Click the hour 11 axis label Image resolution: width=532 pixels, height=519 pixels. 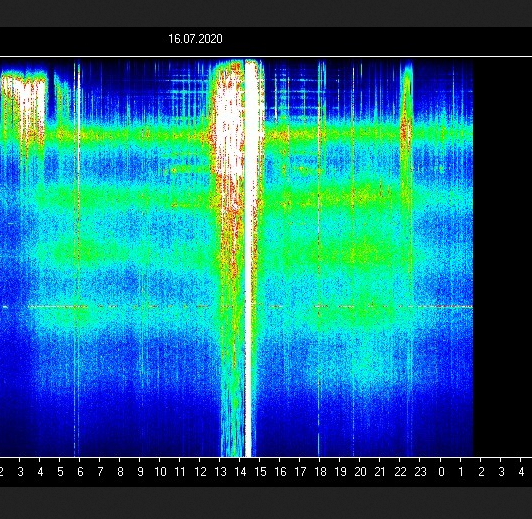tap(180, 472)
